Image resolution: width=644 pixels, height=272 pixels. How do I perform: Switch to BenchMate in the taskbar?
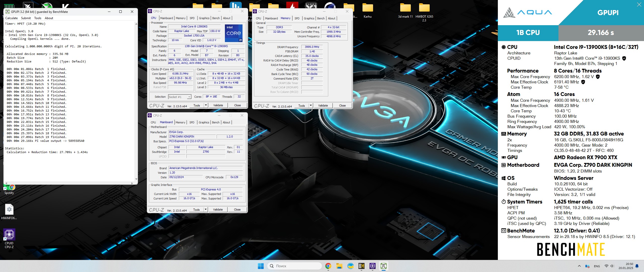click(x=361, y=266)
